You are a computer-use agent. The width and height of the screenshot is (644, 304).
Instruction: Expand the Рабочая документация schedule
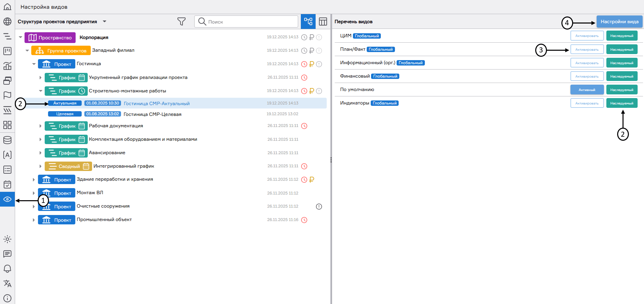pyautogui.click(x=40, y=126)
